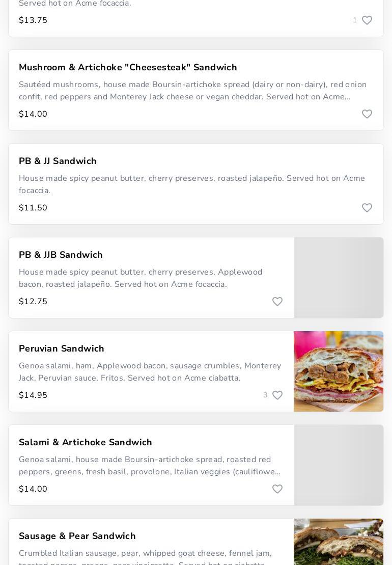Image resolution: width=392 pixels, height=565 pixels.
Task: Open Salami & Artichoke Sandwich title
Action: pyautogui.click(x=86, y=442)
